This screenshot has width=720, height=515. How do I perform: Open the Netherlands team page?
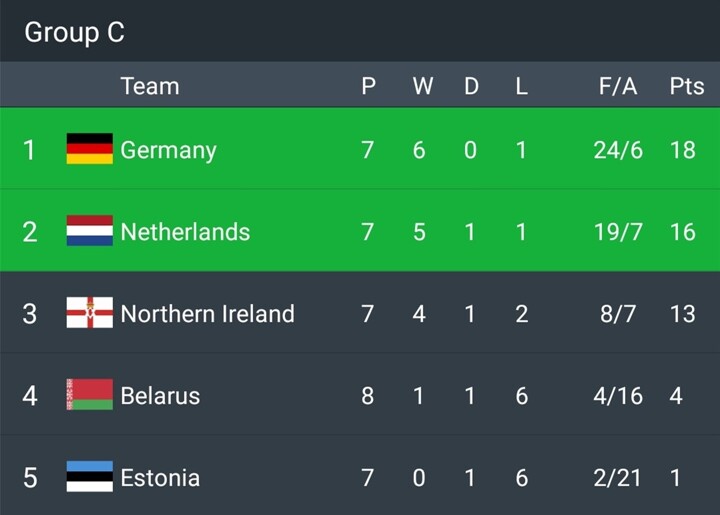tap(185, 232)
